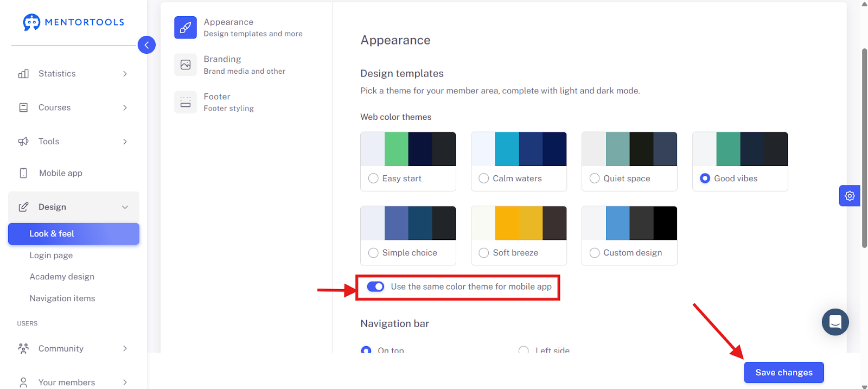Choose On top navigation bar option
868x389 pixels.
[366, 350]
